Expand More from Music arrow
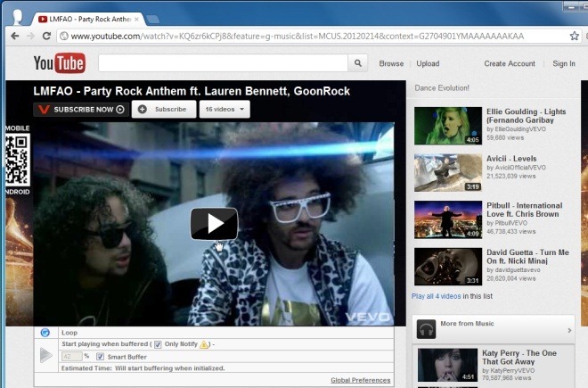 coord(569,331)
